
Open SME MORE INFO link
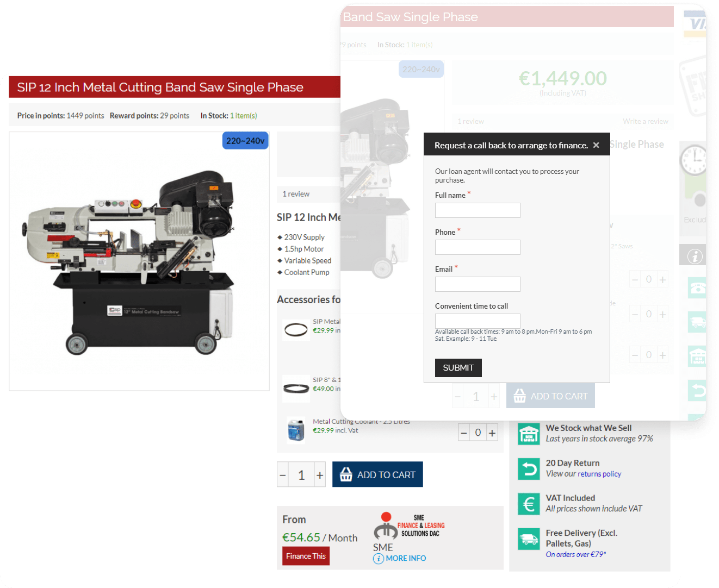(400, 558)
